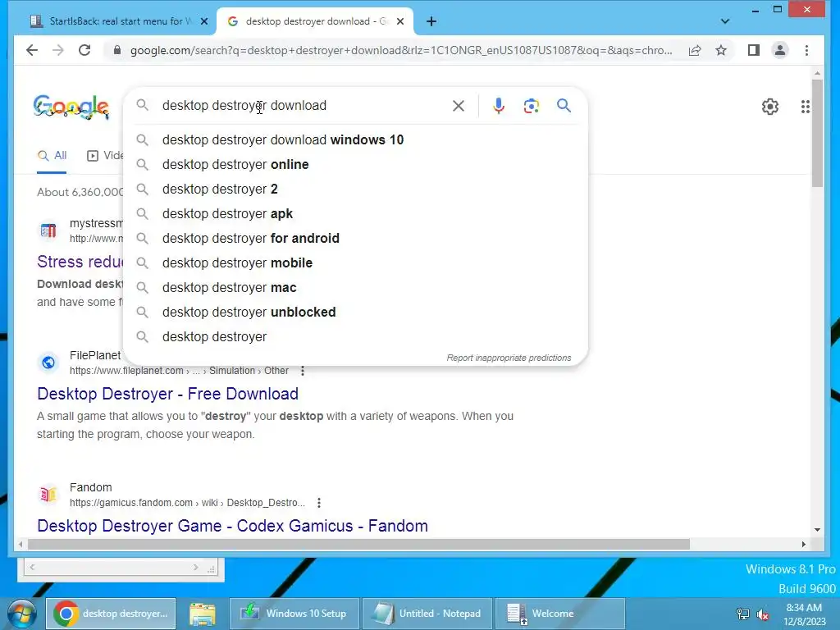Screen dimensions: 840x630
Task: Reload the current page
Action: click(84, 50)
